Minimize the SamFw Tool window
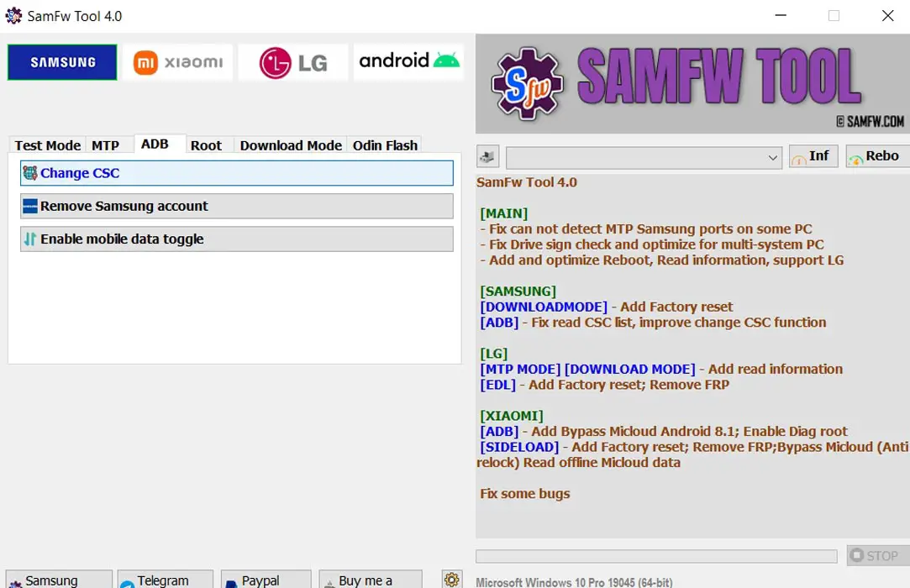910x588 pixels. pos(781,16)
